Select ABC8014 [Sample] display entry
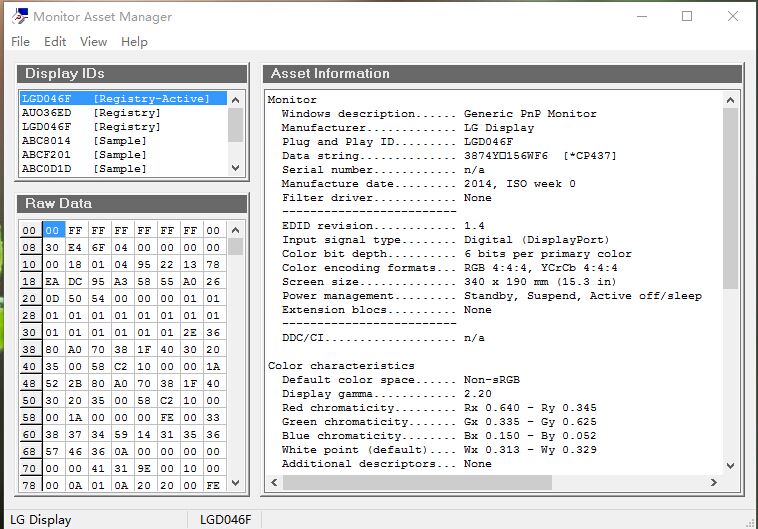This screenshot has height=529, width=758. coord(123,141)
